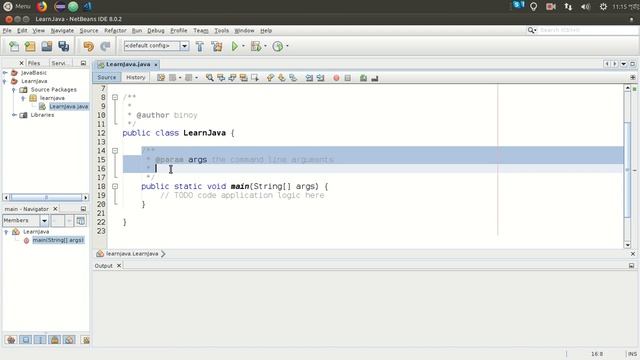Switch to Source view
The width and height of the screenshot is (640, 360).
107,77
